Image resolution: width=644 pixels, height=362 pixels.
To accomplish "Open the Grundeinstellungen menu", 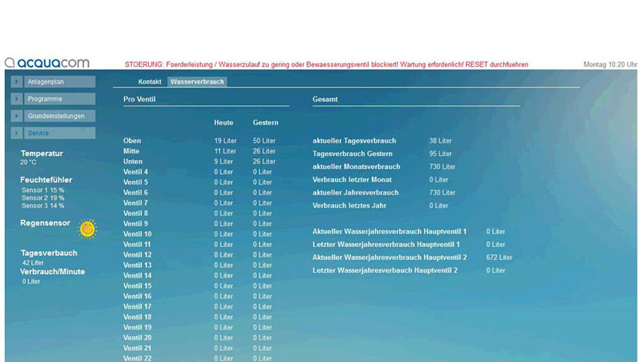I will tap(59, 116).
